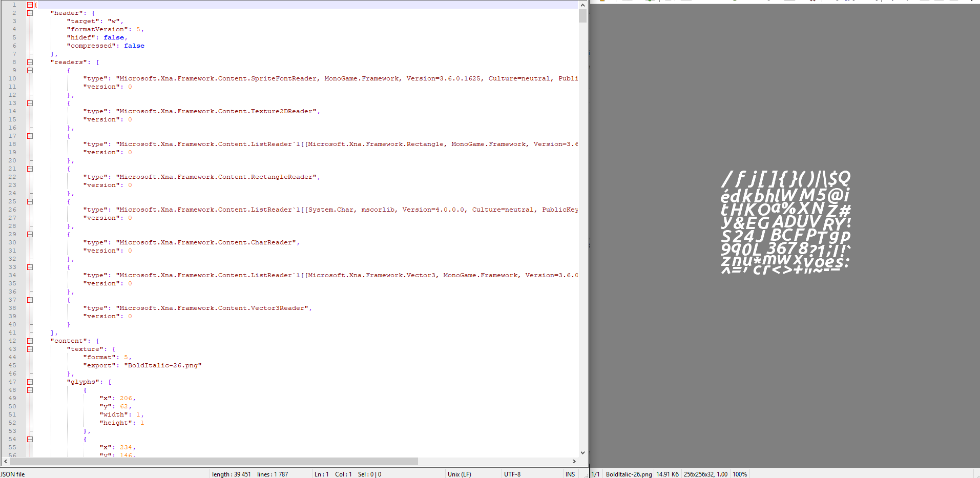Viewport: 980px width, 478px height.
Task: Collapse the first glyph object fold at line 48
Action: tap(30, 390)
